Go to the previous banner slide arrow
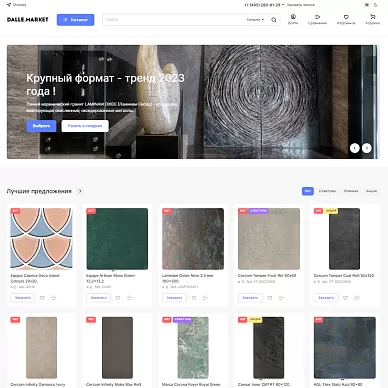This screenshot has width=388, height=388. click(355, 148)
